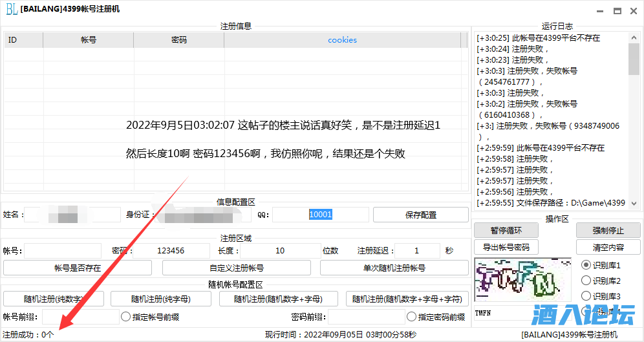Click the log scrollbar down arrow
The height and width of the screenshot is (342, 644).
tap(634, 203)
